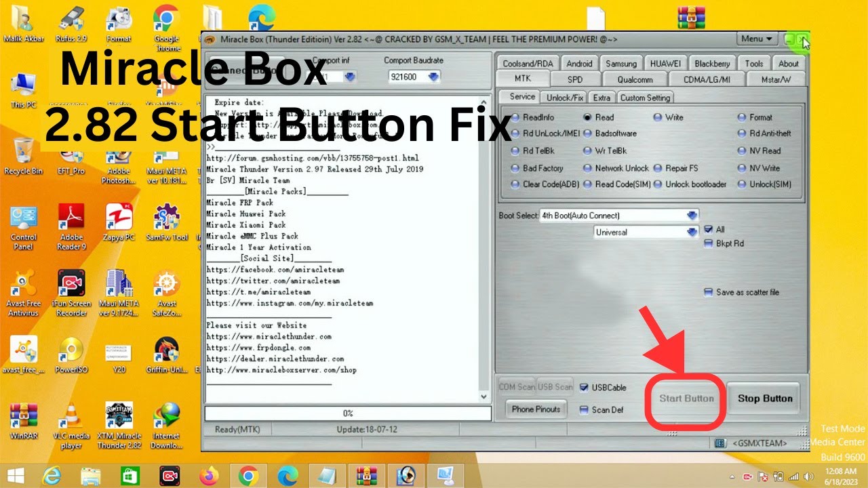Open the Internet Download Manager desktop icon
The image size is (868, 488).
tap(166, 426)
